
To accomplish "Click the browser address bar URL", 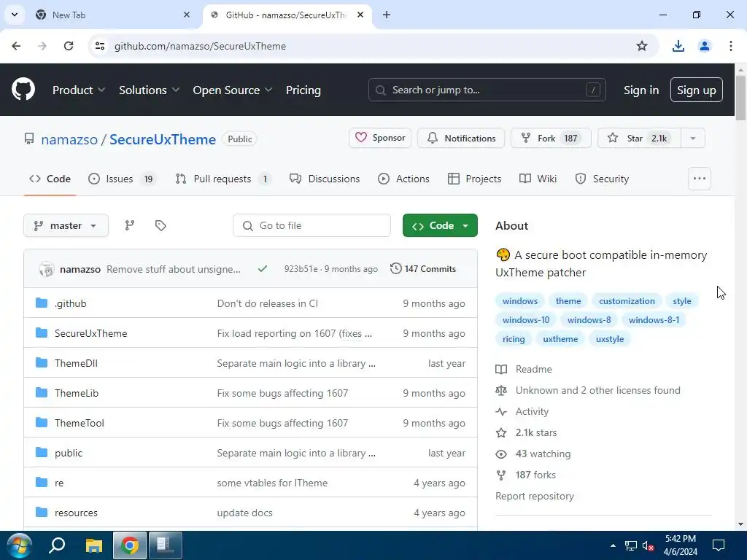I will pyautogui.click(x=200, y=46).
